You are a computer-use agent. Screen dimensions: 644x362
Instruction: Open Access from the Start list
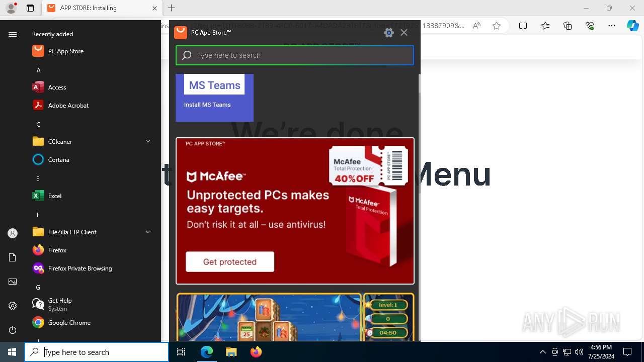tap(93, 87)
